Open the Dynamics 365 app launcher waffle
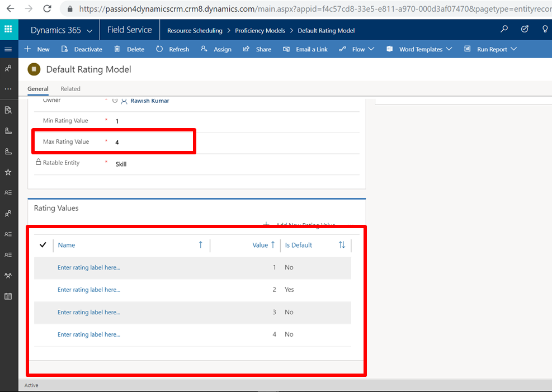This screenshot has width=552, height=392. pos(8,30)
